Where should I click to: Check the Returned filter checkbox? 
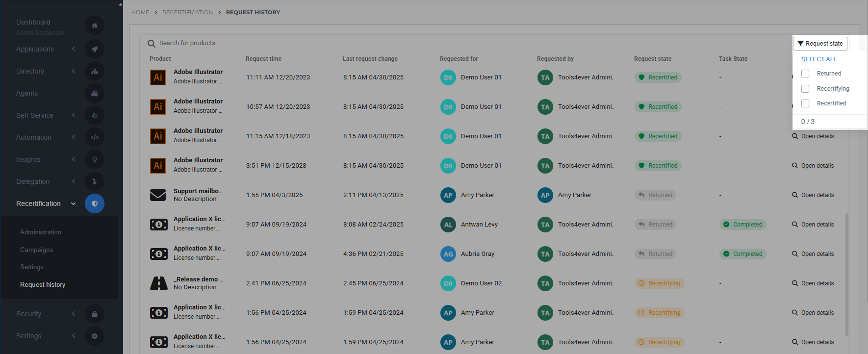(x=805, y=74)
